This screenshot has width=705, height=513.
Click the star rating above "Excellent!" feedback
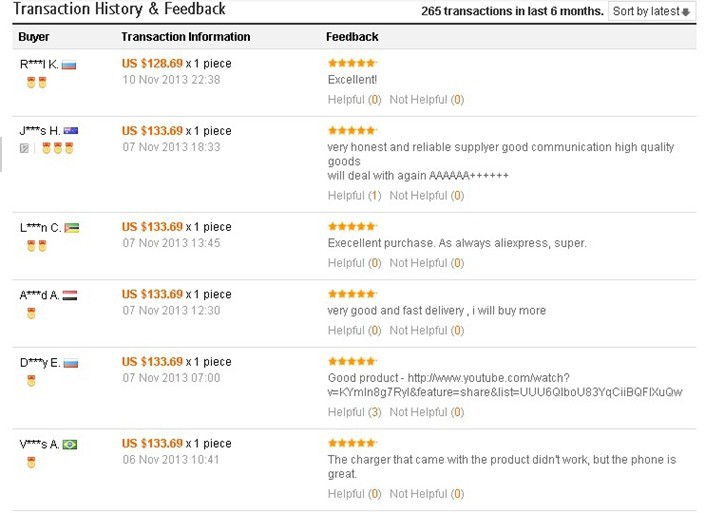coord(352,63)
